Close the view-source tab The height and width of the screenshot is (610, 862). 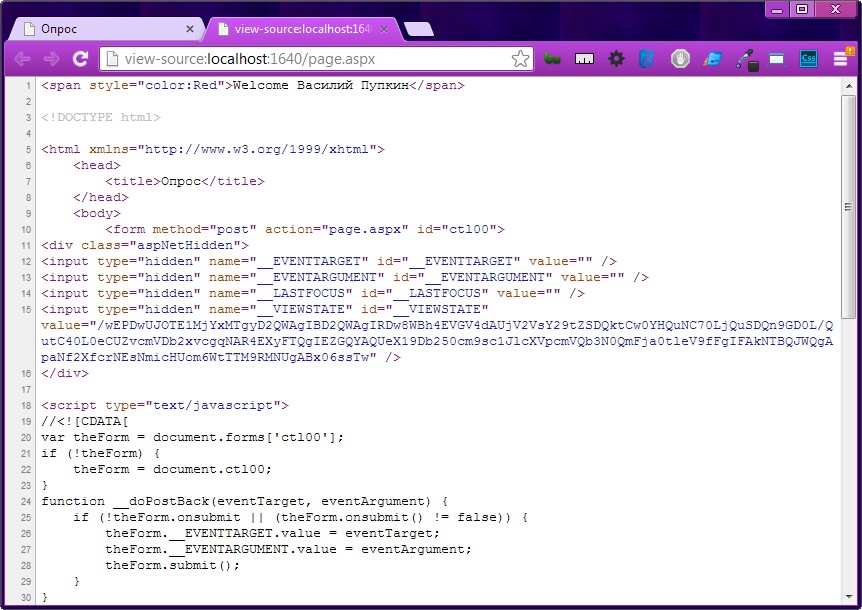[384, 29]
